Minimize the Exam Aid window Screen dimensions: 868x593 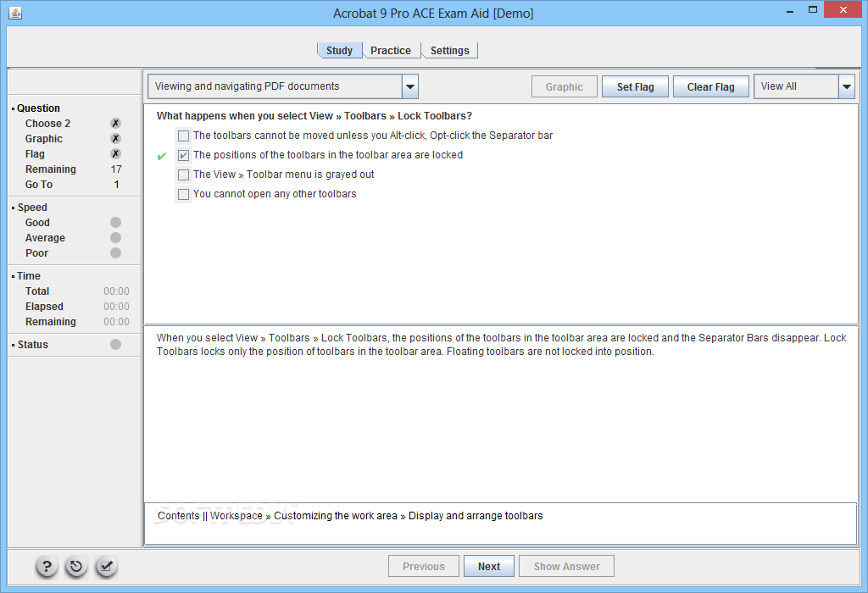pos(790,10)
